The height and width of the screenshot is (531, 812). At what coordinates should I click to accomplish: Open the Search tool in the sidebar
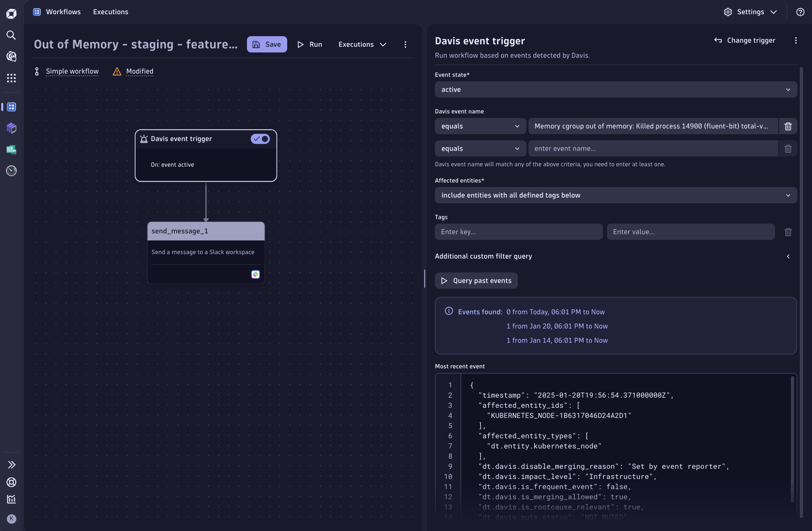coord(11,35)
